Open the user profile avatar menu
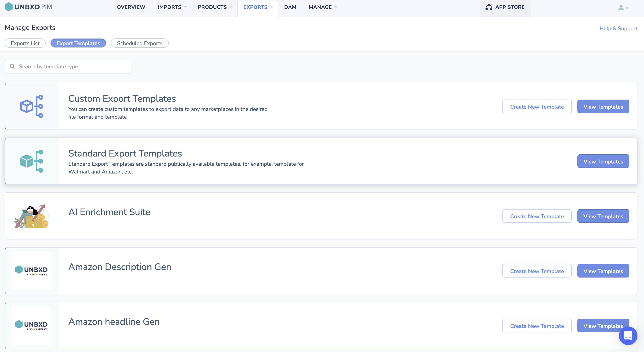Screen dimensions: 644x352 (621, 8)
